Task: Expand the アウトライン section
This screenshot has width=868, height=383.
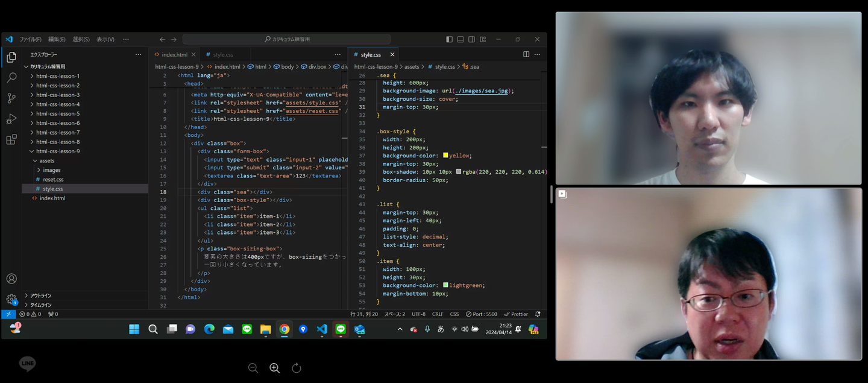Action: [x=40, y=296]
